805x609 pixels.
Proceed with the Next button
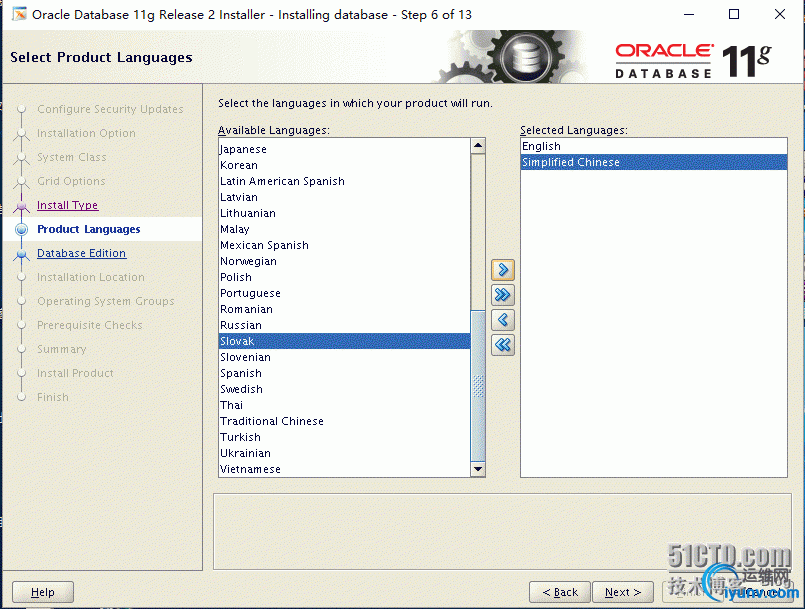(623, 592)
